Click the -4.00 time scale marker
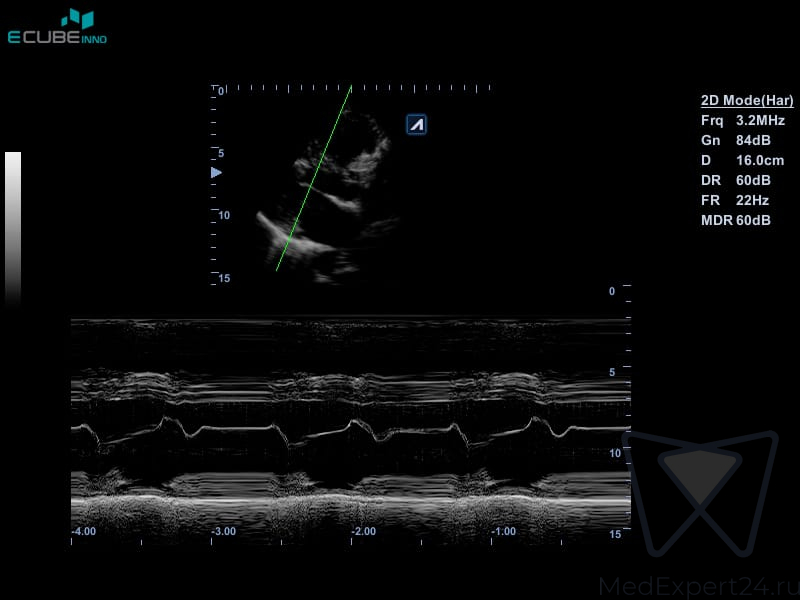 (84, 532)
